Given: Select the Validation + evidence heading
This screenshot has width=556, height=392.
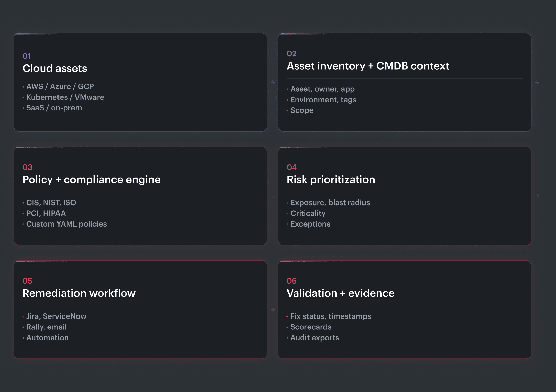Looking at the screenshot, I should point(340,293).
